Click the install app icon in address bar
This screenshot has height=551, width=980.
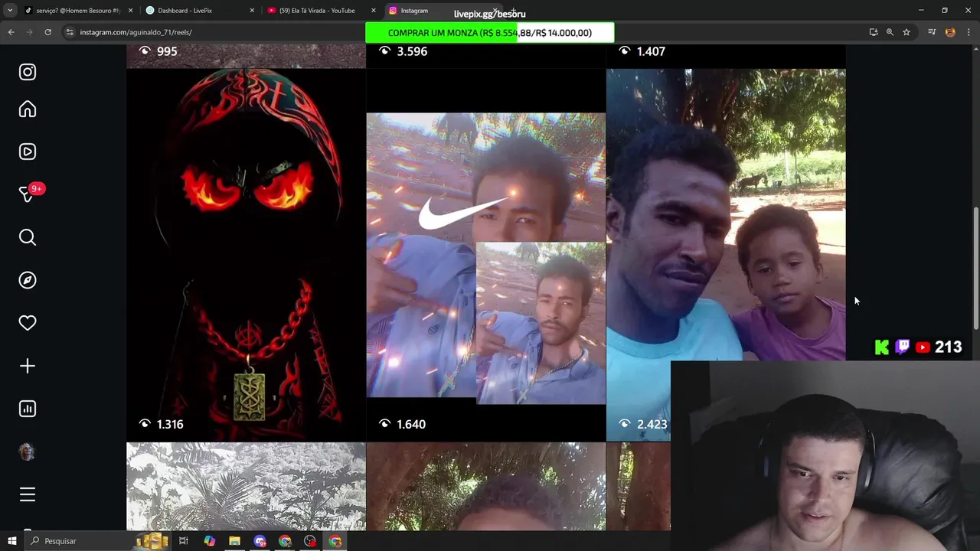coord(874,32)
